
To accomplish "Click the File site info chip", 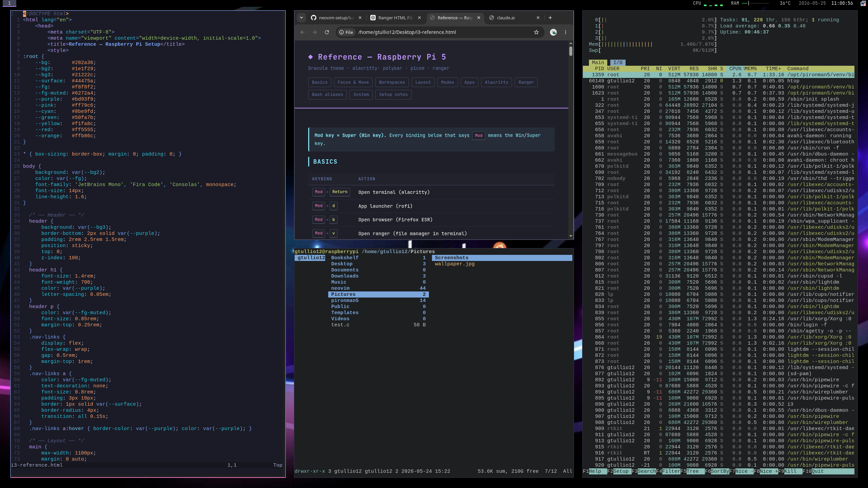I will pos(346,32).
